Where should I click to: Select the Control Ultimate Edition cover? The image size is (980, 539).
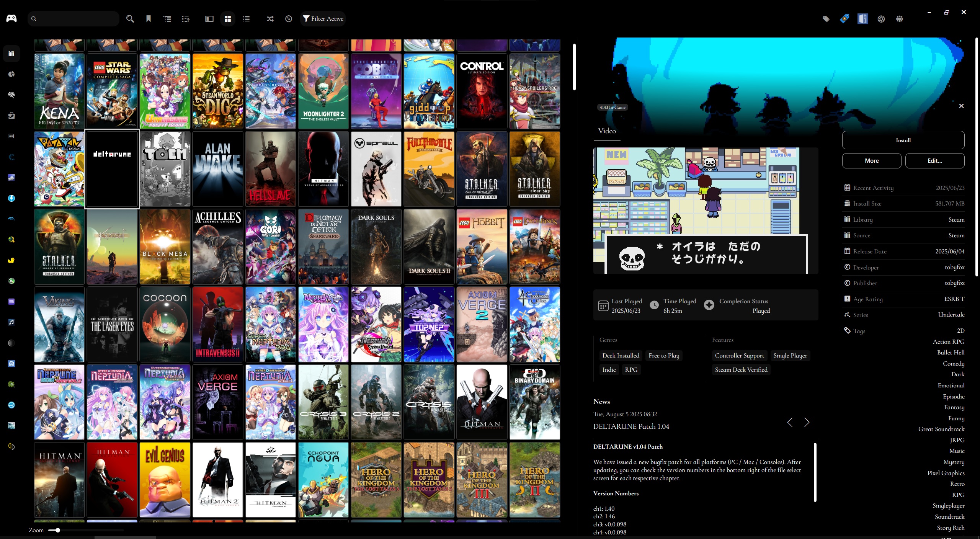(x=482, y=91)
